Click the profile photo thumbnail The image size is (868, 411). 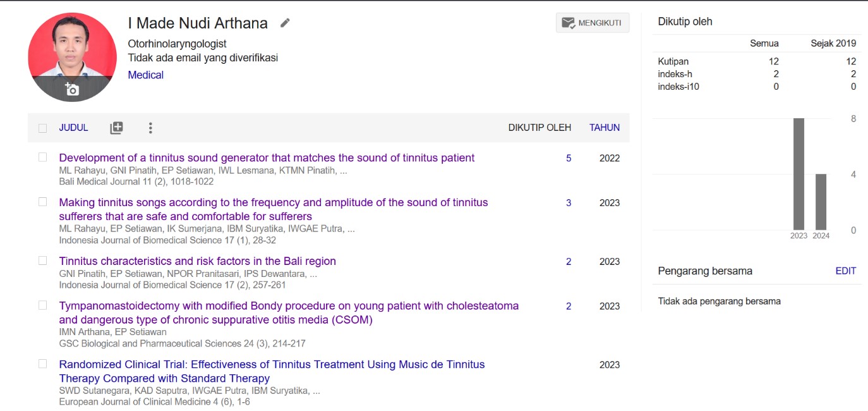point(72,51)
